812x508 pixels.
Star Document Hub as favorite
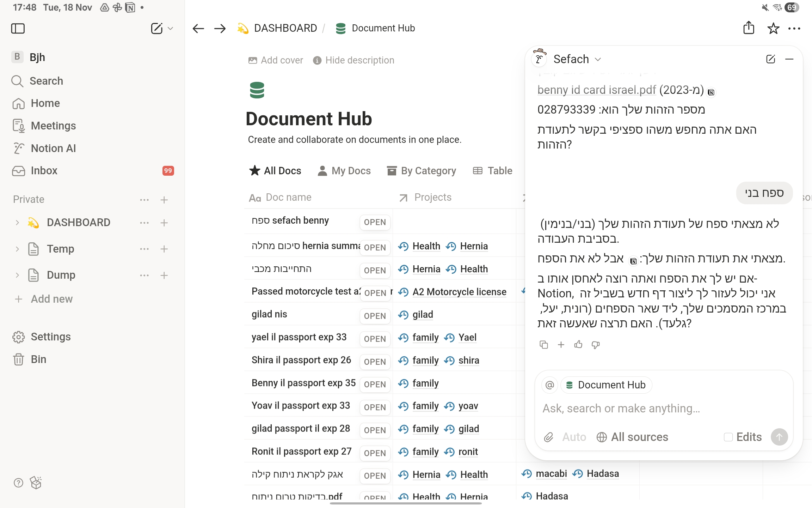click(773, 28)
